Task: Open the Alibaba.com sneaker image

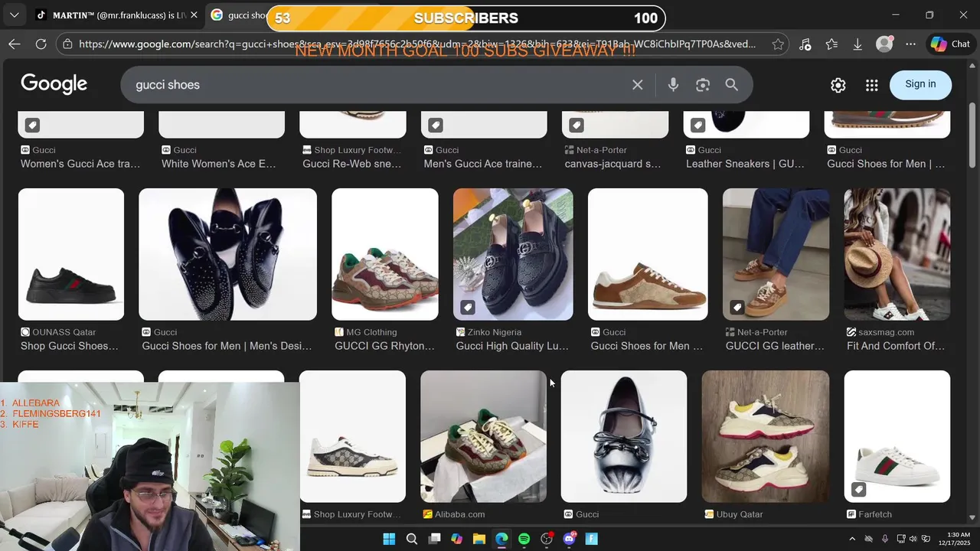Action: pyautogui.click(x=483, y=436)
